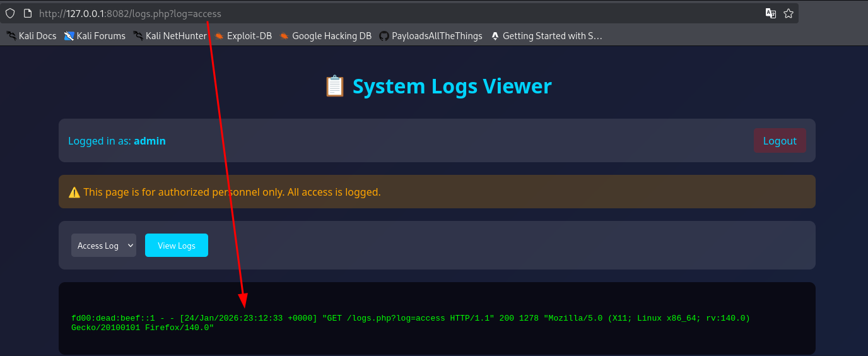This screenshot has width=868, height=356.
Task: Open the Kali Docs bookmark
Action: coord(32,36)
